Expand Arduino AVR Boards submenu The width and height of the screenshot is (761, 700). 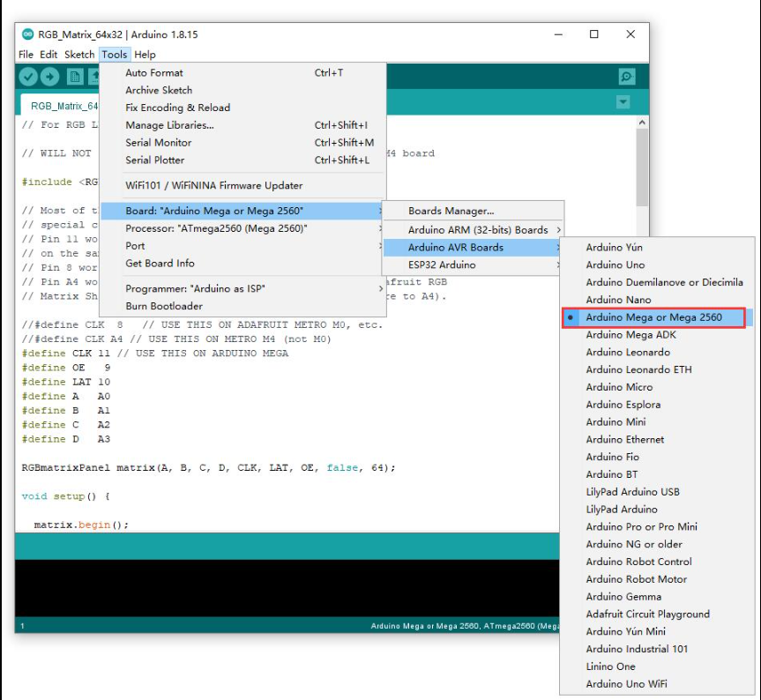point(474,248)
